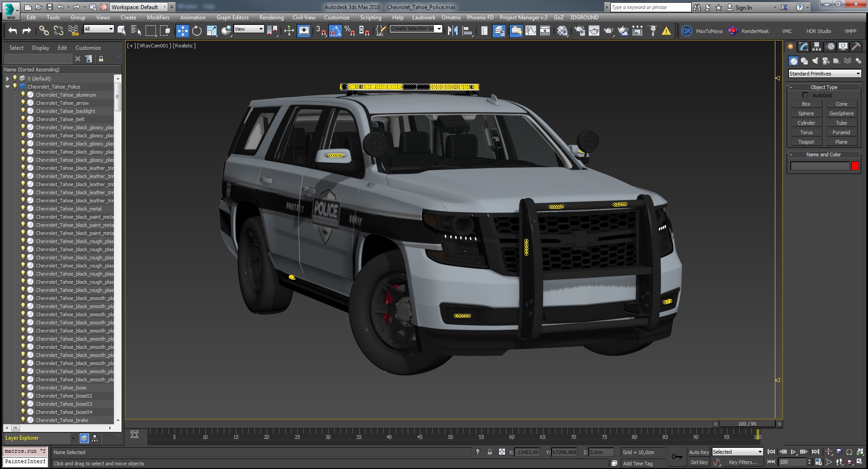Viewport: 868px width, 469px height.
Task: Collapse the Chevrolet_Tahoe_Police layer
Action: (7, 87)
